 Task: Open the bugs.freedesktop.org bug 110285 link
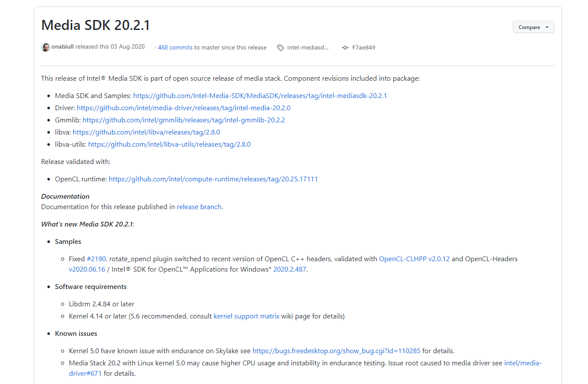tap(336, 351)
